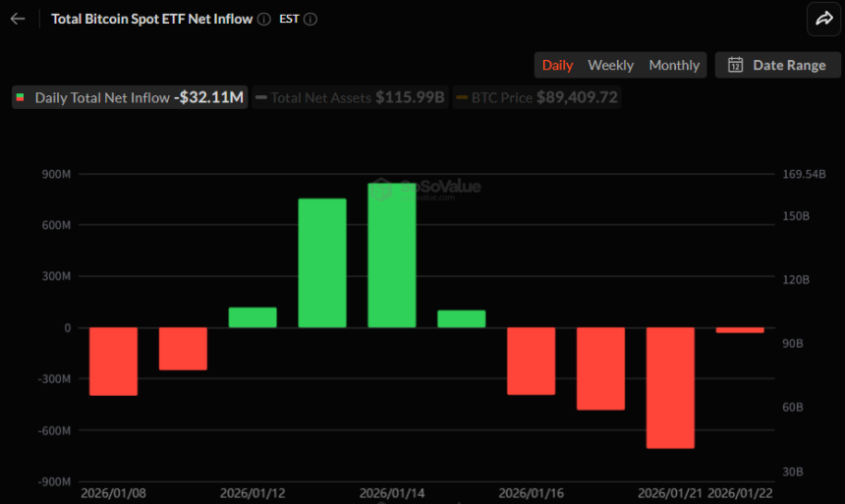The image size is (845, 504).
Task: Switch to the Weekly view
Action: (610, 65)
